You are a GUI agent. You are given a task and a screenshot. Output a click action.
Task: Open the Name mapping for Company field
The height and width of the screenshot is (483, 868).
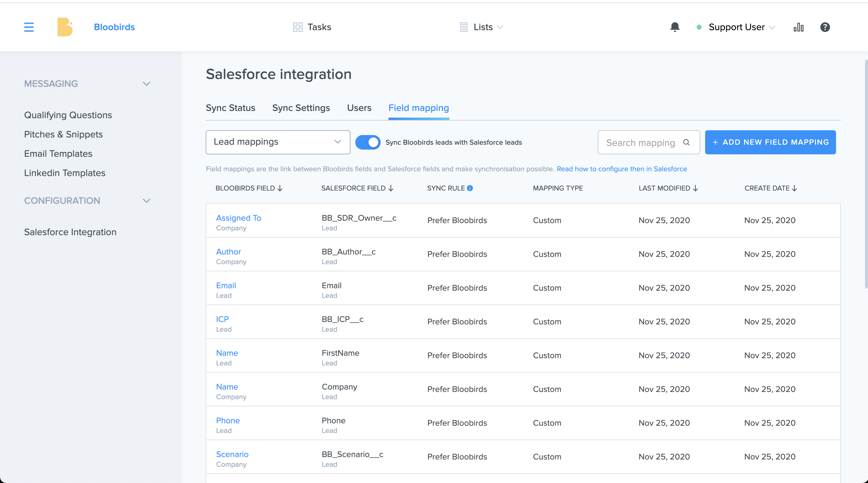pos(227,387)
